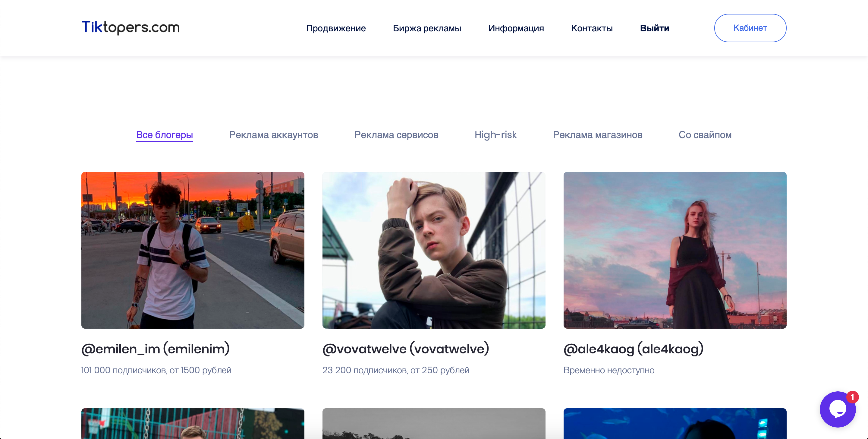
Task: Go to the Контакты page
Action: tap(592, 28)
